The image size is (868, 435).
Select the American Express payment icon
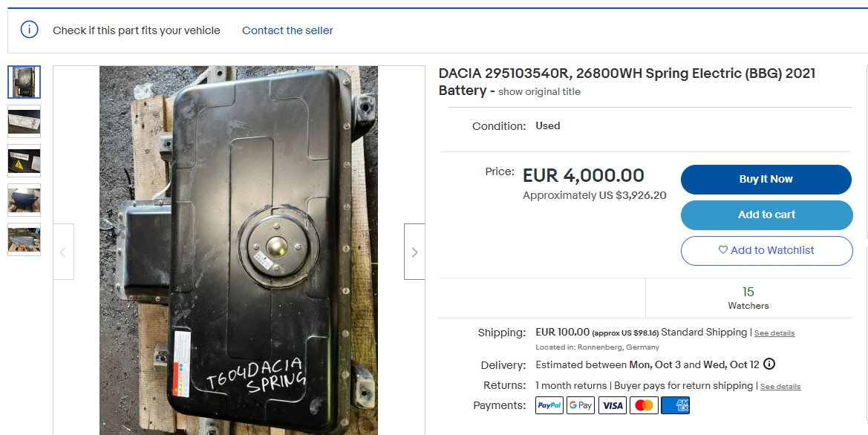[676, 405]
